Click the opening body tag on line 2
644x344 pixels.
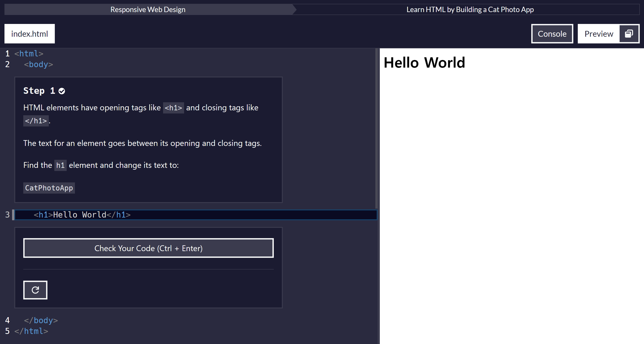[x=38, y=64]
